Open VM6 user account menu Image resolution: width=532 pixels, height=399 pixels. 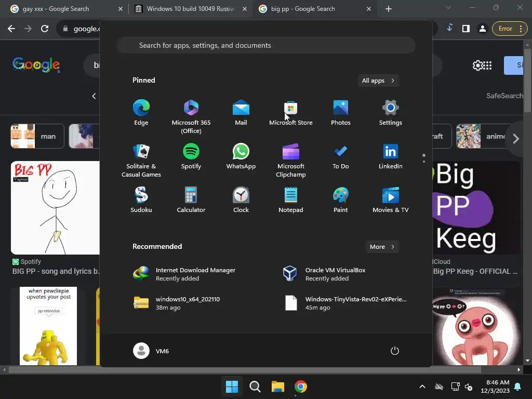pos(151,351)
